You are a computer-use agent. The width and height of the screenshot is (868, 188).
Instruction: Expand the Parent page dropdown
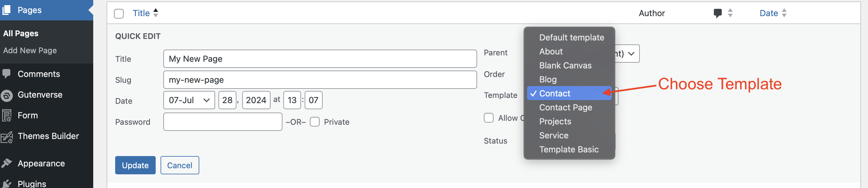(x=627, y=54)
